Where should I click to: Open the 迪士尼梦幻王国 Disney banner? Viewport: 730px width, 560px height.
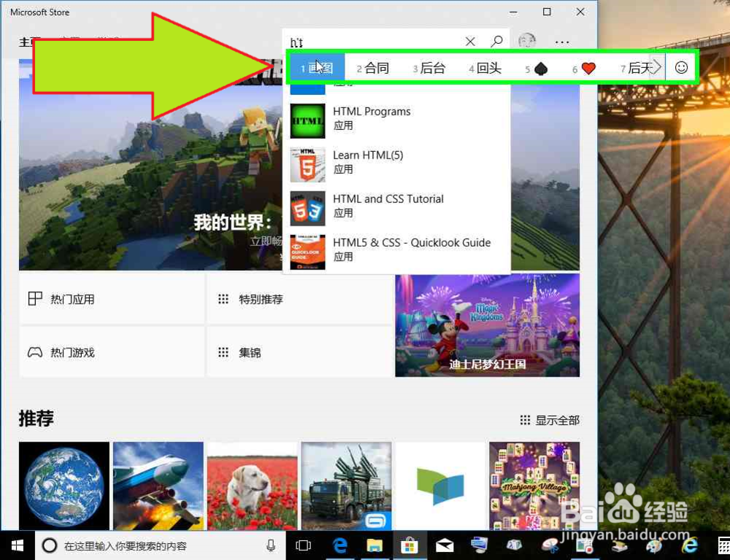point(488,325)
